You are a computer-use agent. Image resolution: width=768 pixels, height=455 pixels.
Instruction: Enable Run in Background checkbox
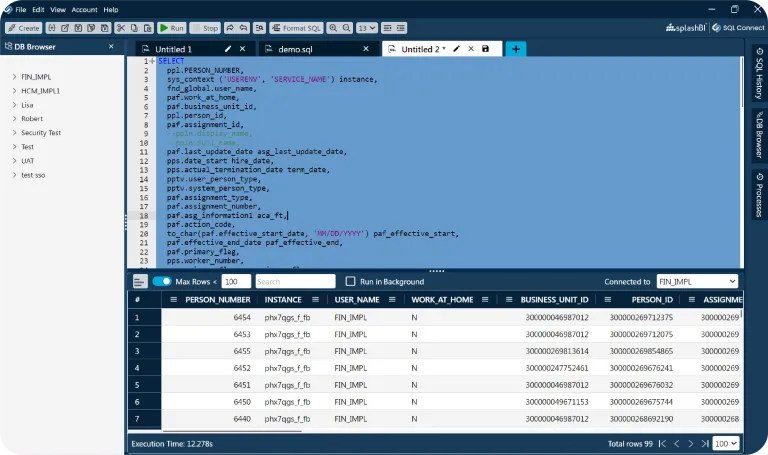350,281
